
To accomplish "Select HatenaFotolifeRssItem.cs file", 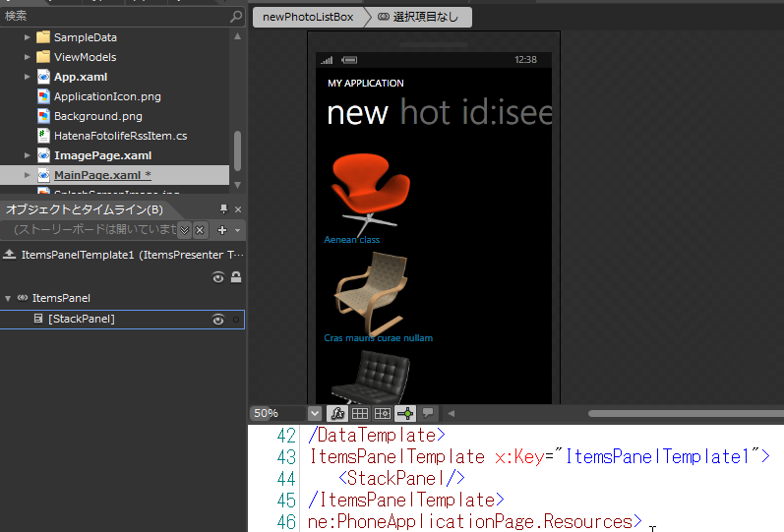I will [x=120, y=136].
